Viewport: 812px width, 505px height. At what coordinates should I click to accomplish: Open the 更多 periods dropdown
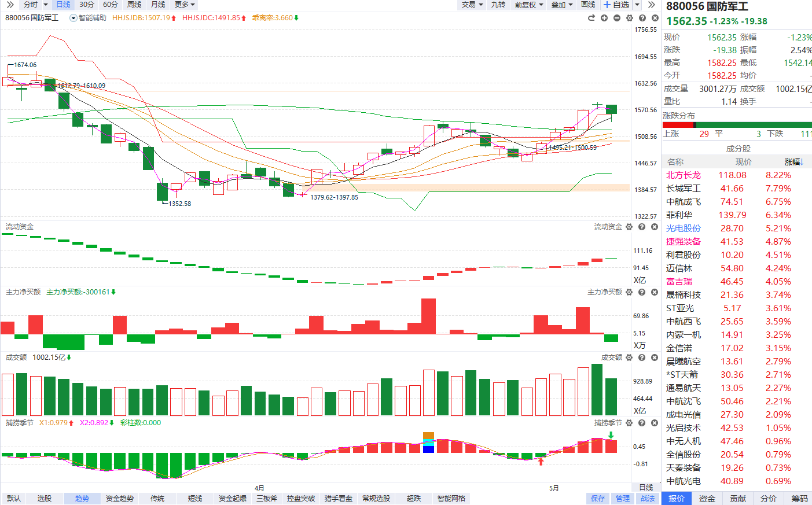tap(185, 5)
